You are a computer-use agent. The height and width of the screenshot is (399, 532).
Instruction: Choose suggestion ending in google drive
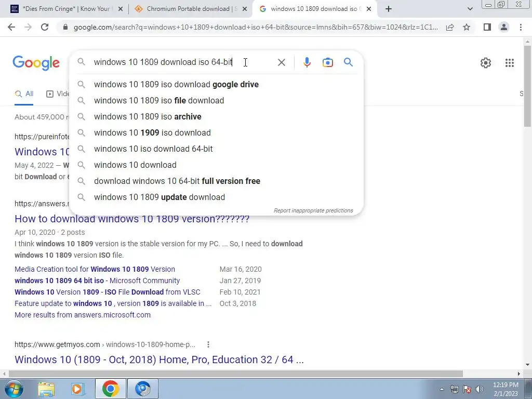pyautogui.click(x=216, y=85)
